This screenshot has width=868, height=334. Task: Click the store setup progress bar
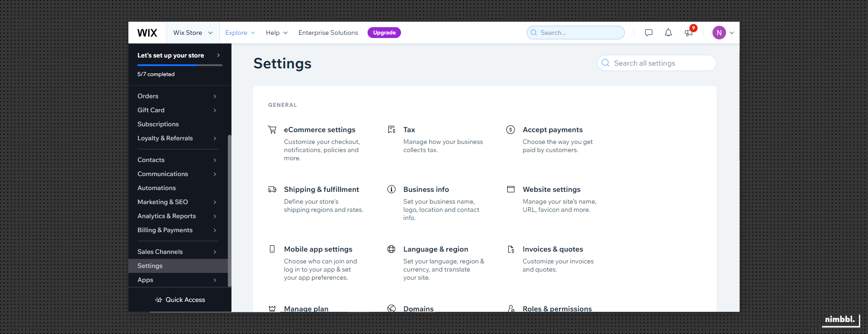[x=180, y=65]
